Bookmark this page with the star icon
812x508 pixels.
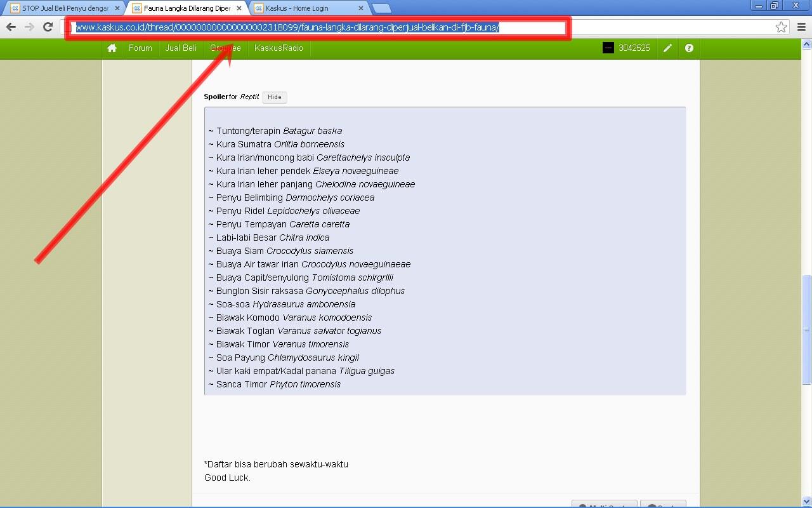(x=782, y=27)
